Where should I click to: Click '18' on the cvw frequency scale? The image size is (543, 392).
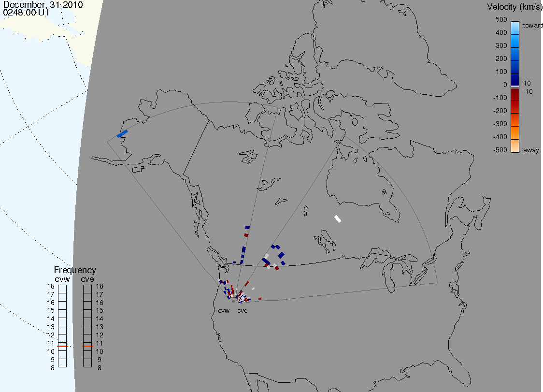pyautogui.click(x=51, y=287)
